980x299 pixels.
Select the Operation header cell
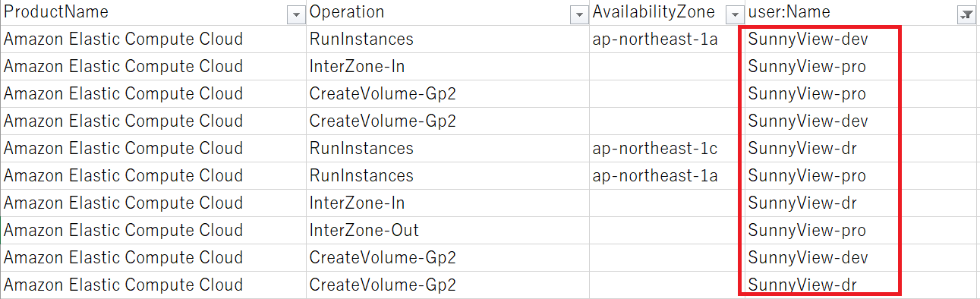tap(448, 13)
